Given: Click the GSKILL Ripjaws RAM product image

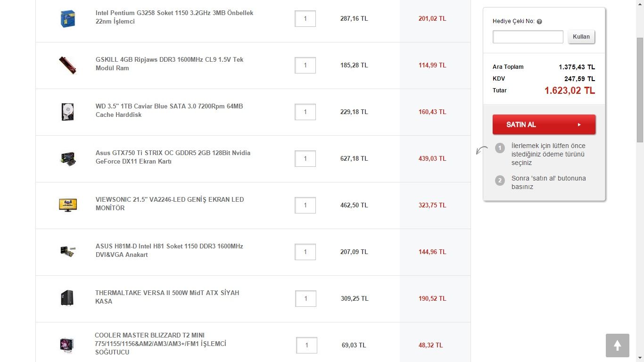Looking at the screenshot, I should (x=68, y=65).
